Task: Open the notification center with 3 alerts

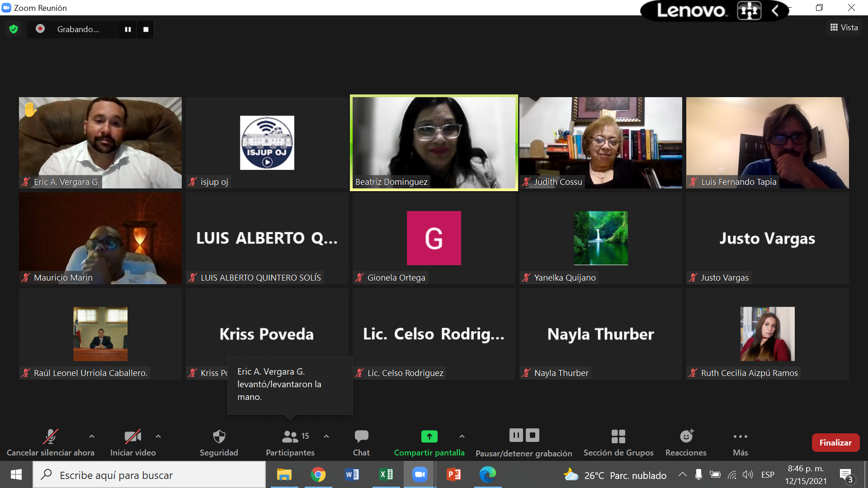Action: pyautogui.click(x=847, y=475)
